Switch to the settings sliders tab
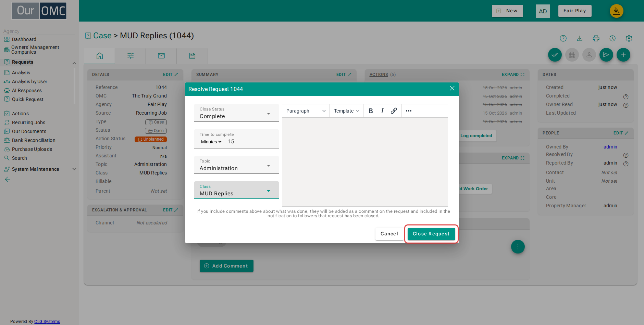This screenshot has height=325, width=644. (x=131, y=56)
